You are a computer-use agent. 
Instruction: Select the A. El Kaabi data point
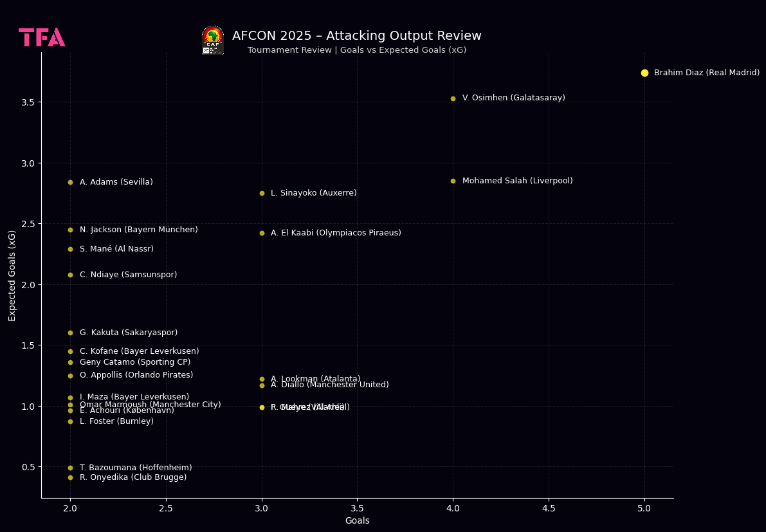coord(262,233)
